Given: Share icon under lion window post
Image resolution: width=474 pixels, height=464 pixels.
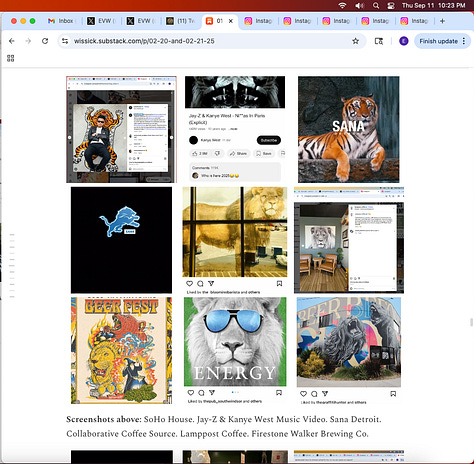Looking at the screenshot, I should pos(211,283).
